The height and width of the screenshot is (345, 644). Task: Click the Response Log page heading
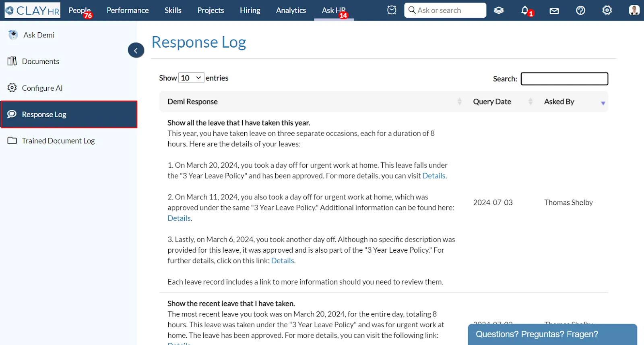(x=198, y=42)
